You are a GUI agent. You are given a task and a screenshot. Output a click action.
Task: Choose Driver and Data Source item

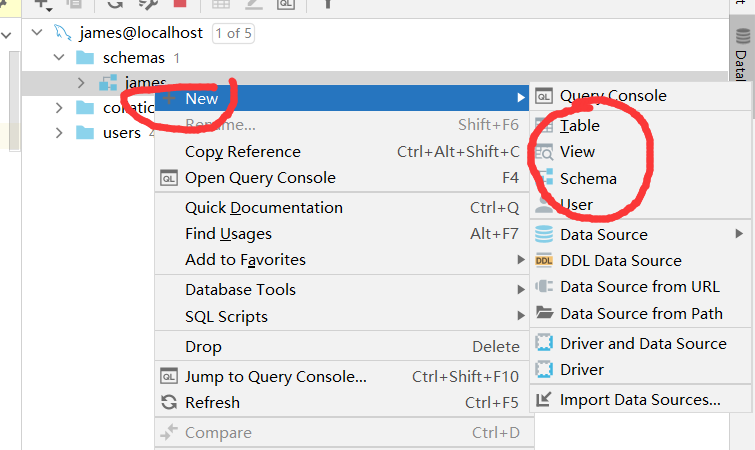[x=640, y=344]
